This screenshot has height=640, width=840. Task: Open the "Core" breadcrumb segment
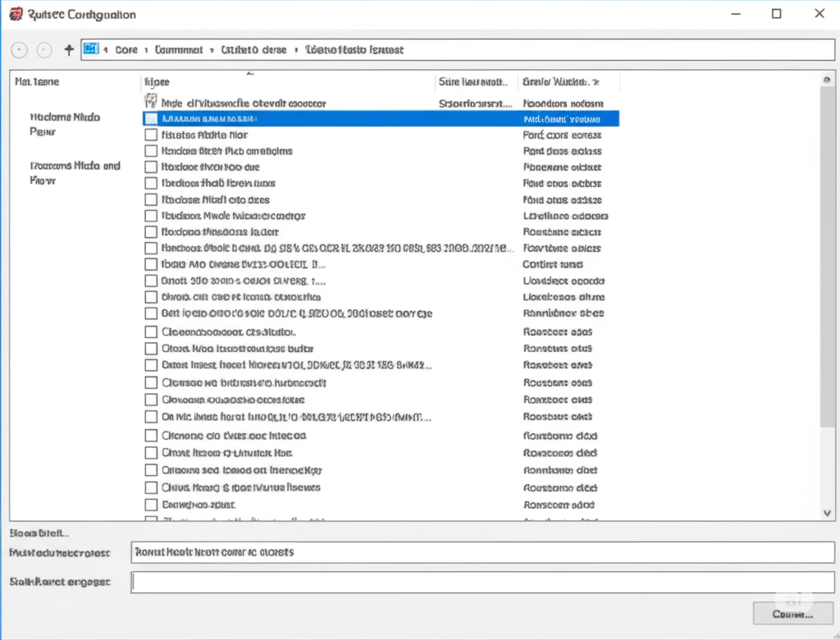[126, 50]
